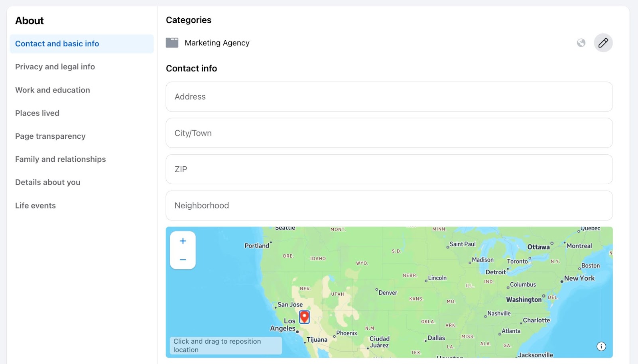Click the Marketing Agency category label
Screen dimensions: 638x364
tap(217, 43)
